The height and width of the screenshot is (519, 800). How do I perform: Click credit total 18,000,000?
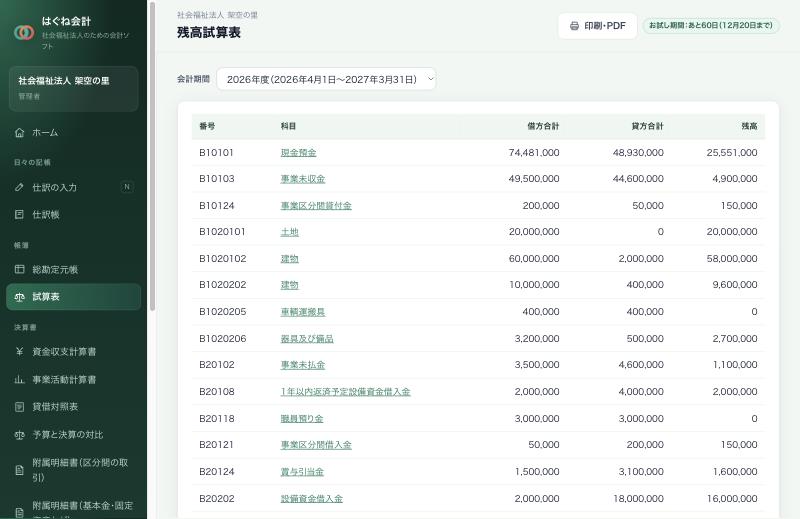[x=638, y=499]
